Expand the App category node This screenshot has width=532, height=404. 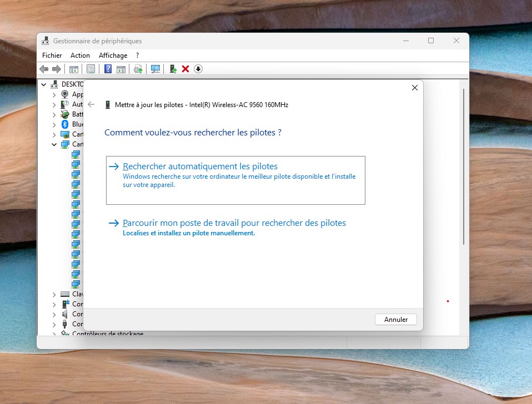[x=54, y=95]
